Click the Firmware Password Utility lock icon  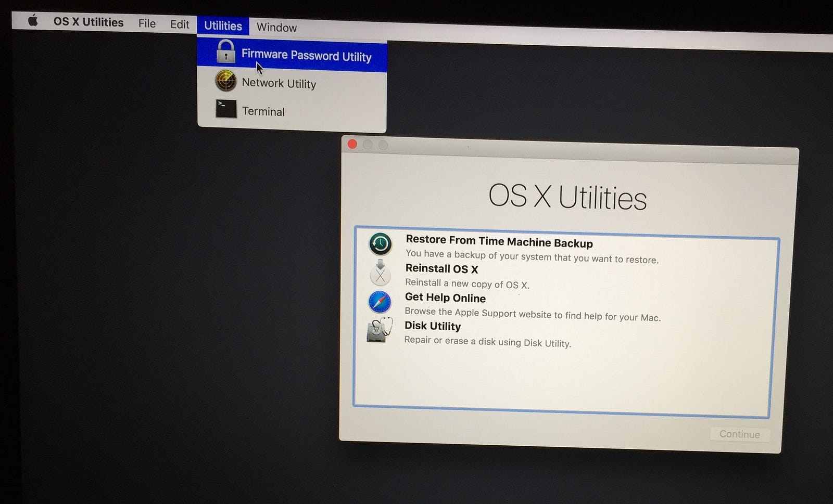coord(225,51)
